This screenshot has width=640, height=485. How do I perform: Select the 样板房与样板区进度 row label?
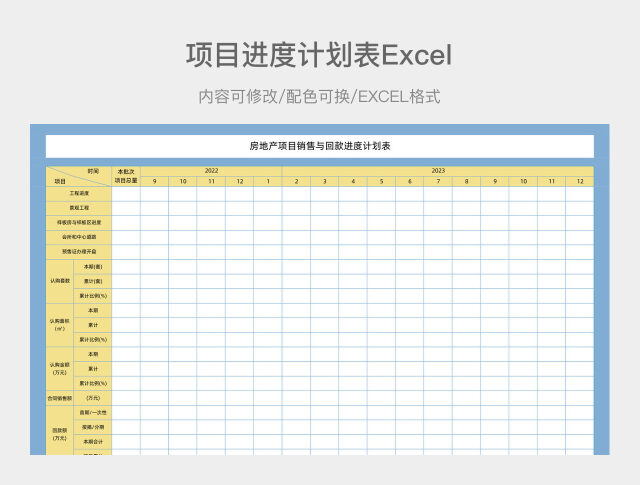[x=79, y=222]
